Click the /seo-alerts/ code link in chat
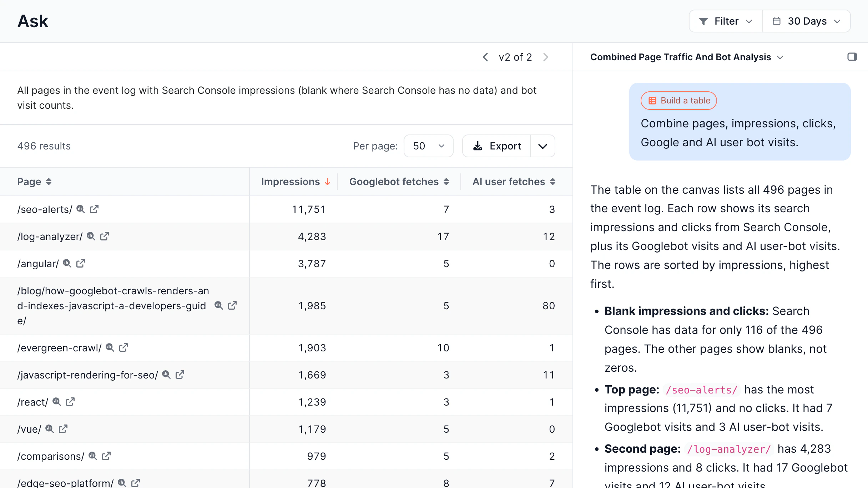 pyautogui.click(x=702, y=390)
